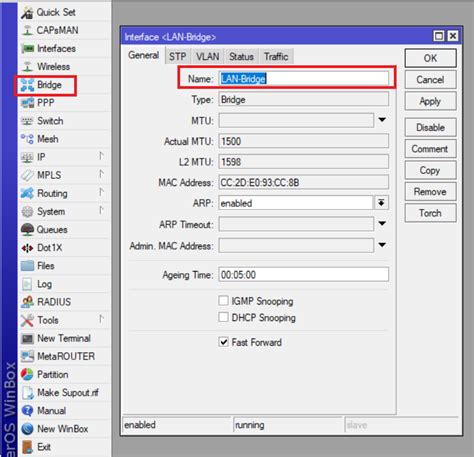The height and width of the screenshot is (457, 474).
Task: Click the Type field showing Bridge
Action: coord(304,99)
